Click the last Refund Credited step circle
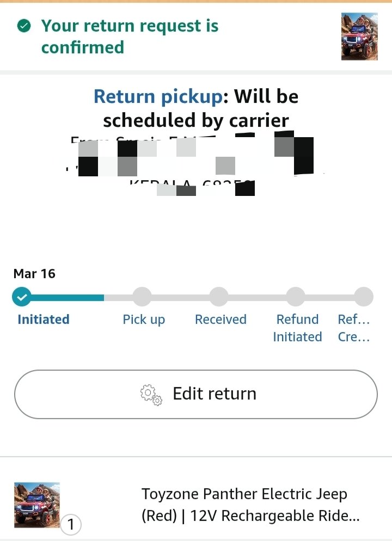392x541 pixels. (363, 297)
